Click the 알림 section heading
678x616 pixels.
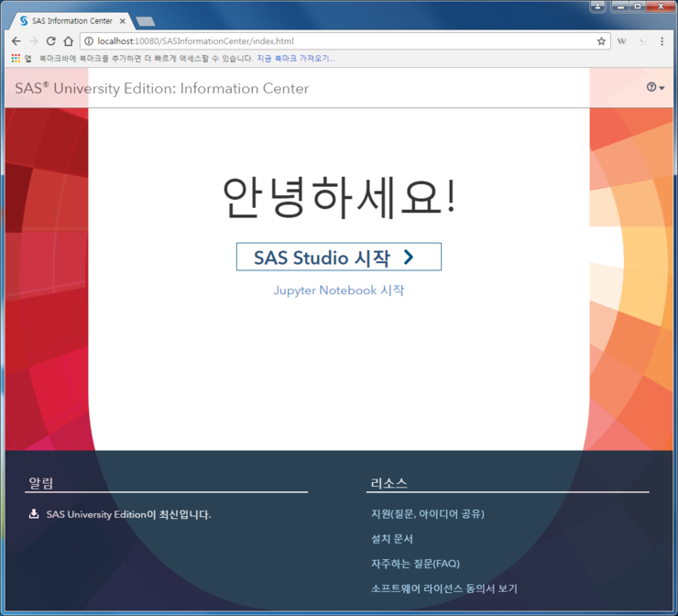click(x=41, y=483)
